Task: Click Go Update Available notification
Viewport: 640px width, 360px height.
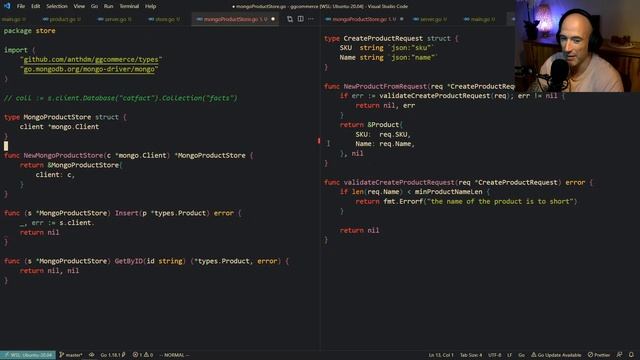Action: (x=556, y=355)
